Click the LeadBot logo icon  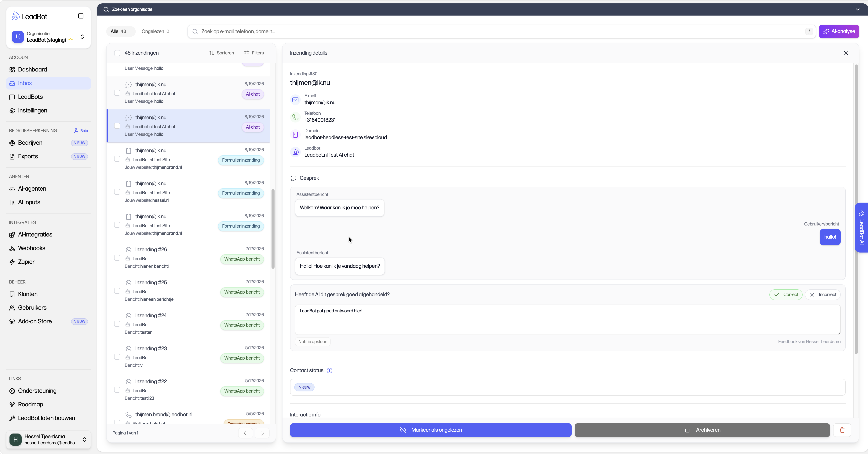[x=16, y=16]
